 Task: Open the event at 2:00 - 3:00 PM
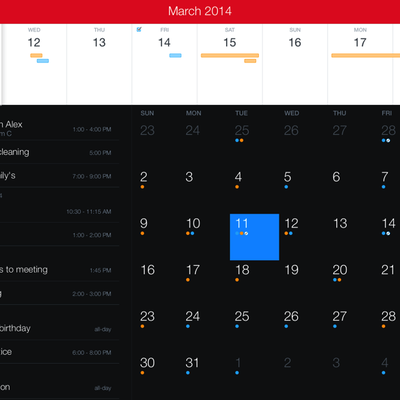tap(59, 293)
